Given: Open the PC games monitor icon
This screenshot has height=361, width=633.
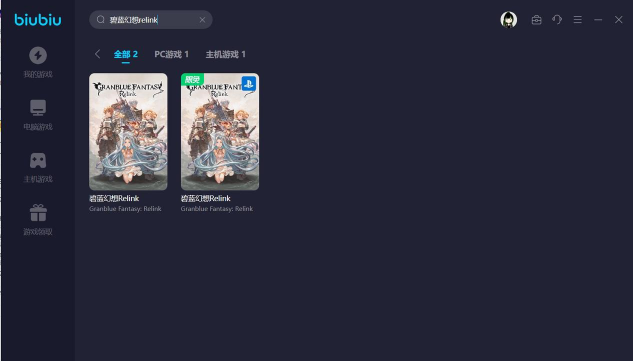Looking at the screenshot, I should click(38, 108).
